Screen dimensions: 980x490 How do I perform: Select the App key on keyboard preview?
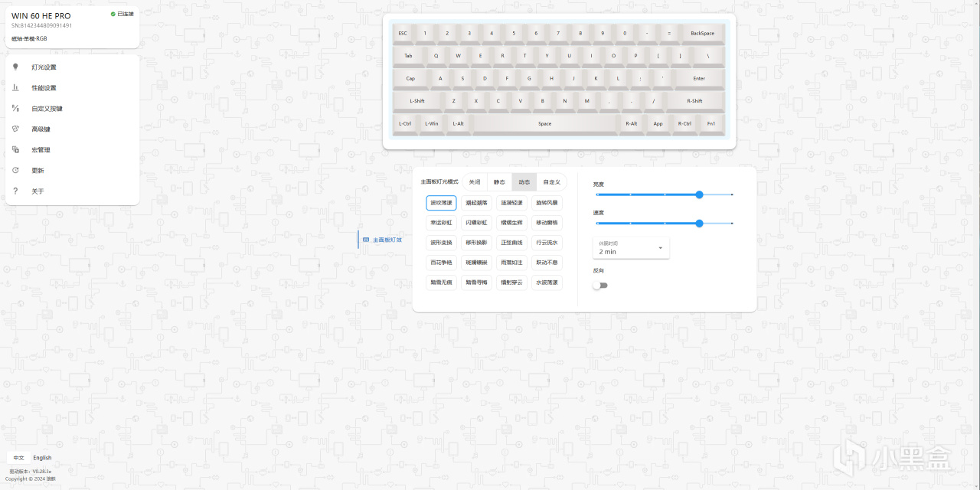click(x=658, y=123)
